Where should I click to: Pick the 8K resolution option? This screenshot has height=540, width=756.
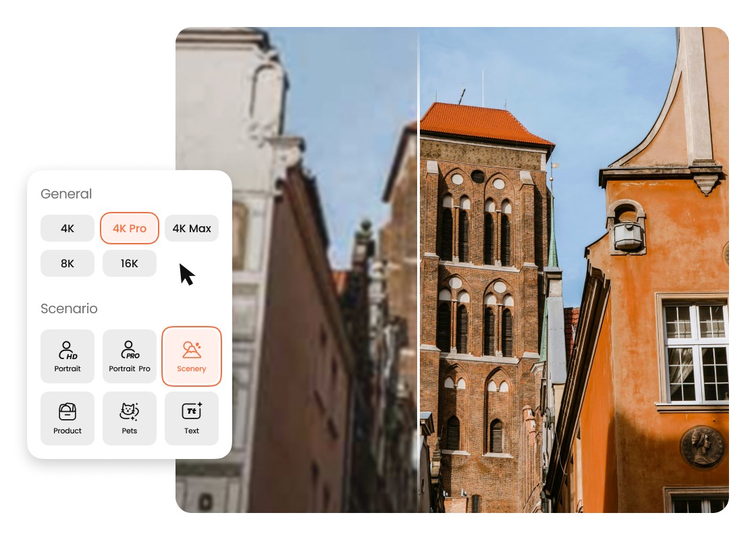(x=67, y=263)
